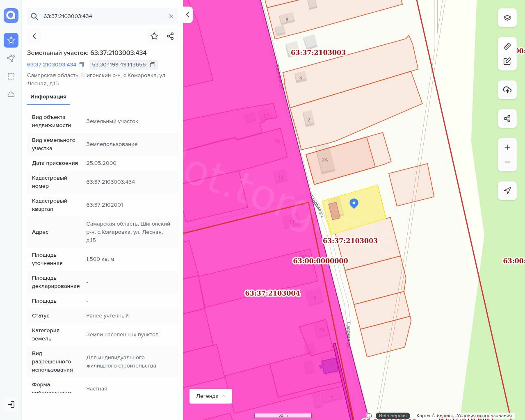Open cadastral number link 63:37:2103003:434

coord(52,65)
